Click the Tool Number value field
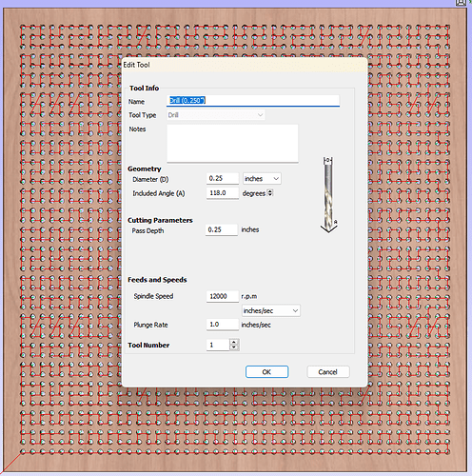The image size is (472, 476). coord(218,345)
